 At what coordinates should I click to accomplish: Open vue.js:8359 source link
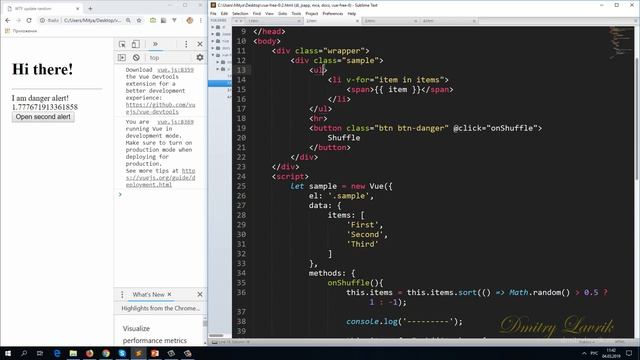pyautogui.click(x=176, y=70)
